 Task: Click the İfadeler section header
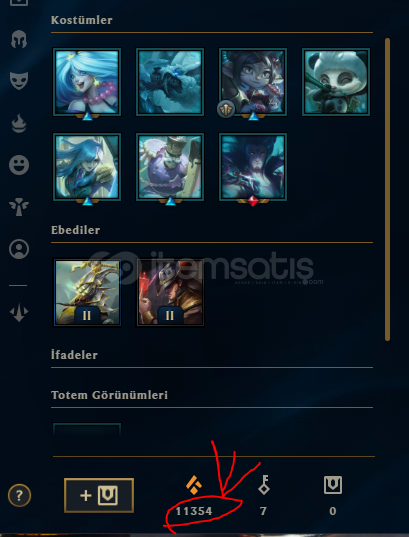tap(74, 355)
